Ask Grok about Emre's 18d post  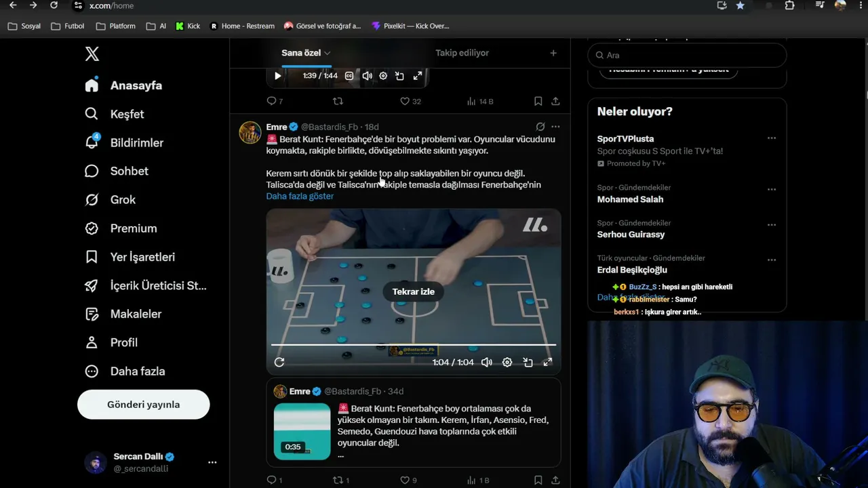click(540, 127)
